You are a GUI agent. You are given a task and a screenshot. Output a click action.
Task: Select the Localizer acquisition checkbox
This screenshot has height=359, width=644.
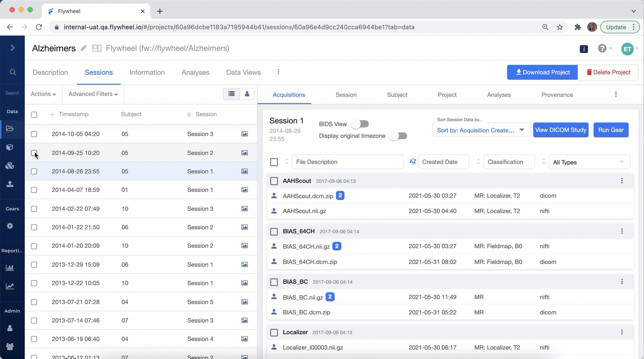(274, 332)
